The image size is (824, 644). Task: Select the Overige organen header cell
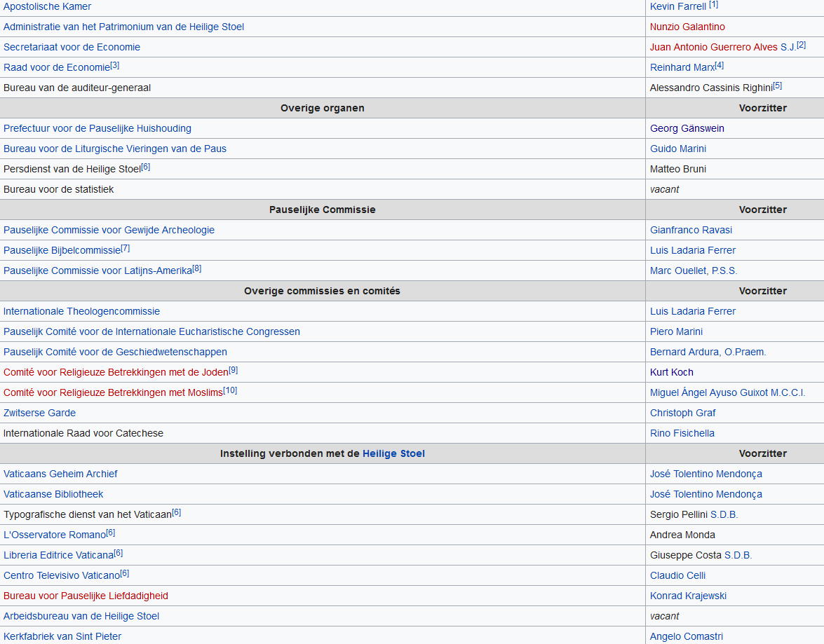(x=322, y=108)
